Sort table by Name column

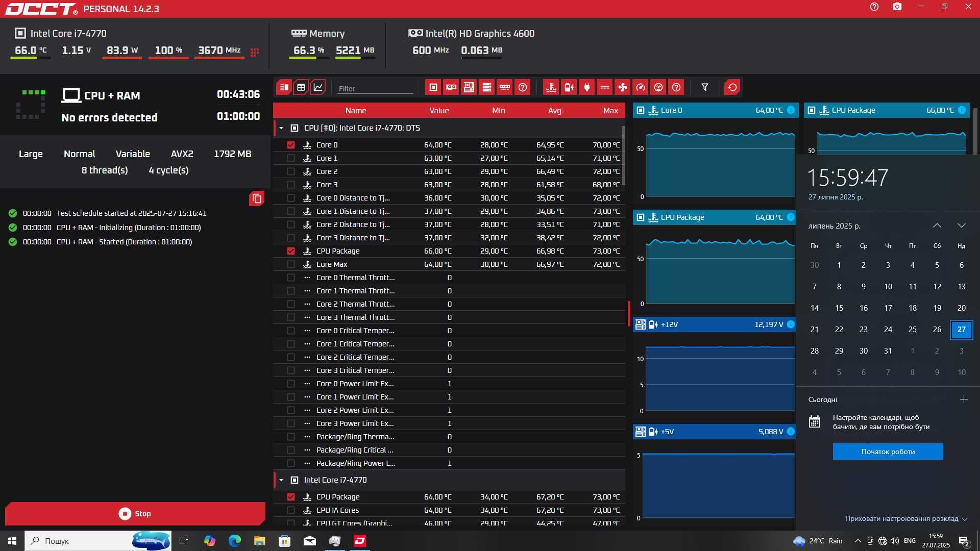[x=356, y=111]
